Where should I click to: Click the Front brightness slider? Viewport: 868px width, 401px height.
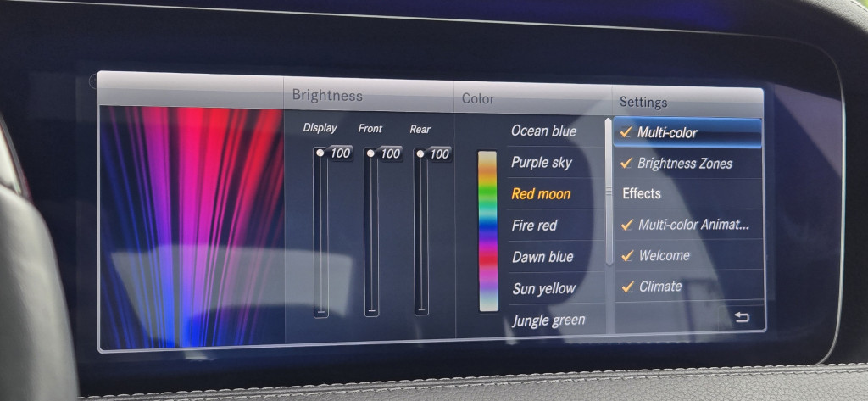pos(371,232)
